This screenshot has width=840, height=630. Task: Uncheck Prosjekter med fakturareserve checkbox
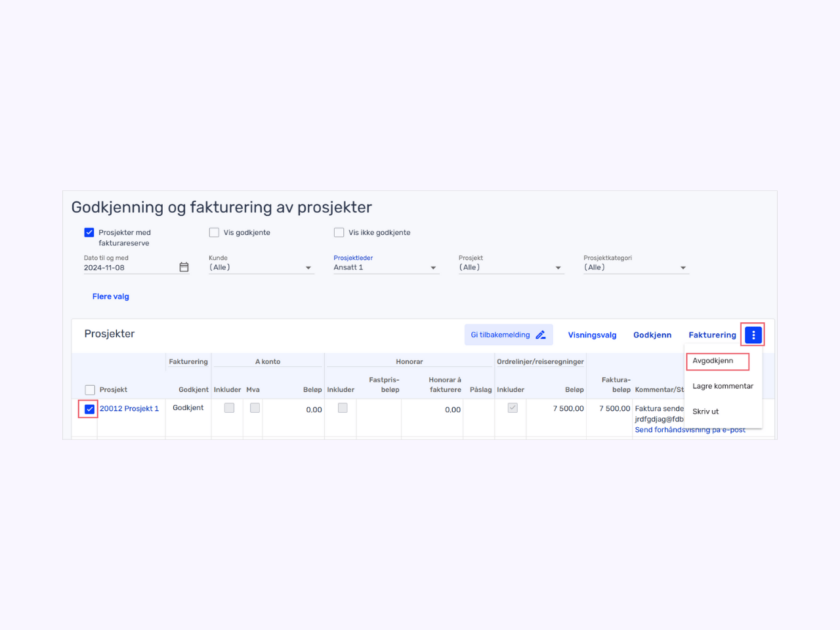(x=89, y=232)
